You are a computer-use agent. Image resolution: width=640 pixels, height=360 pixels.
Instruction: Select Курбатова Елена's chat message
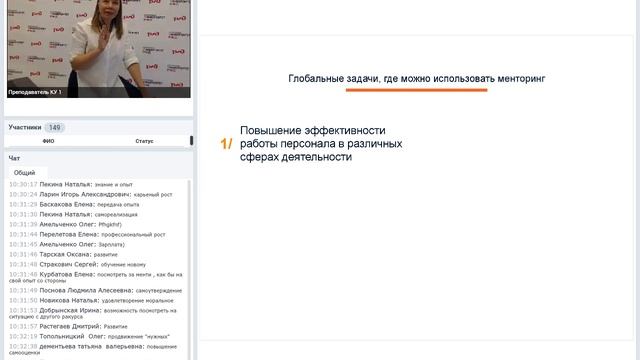click(x=96, y=278)
